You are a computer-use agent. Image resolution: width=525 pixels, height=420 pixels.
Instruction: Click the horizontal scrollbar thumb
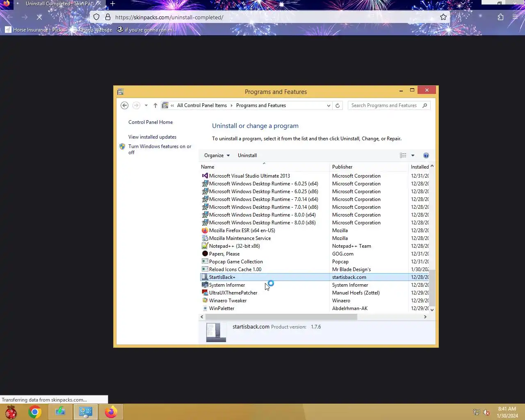pos(281,317)
